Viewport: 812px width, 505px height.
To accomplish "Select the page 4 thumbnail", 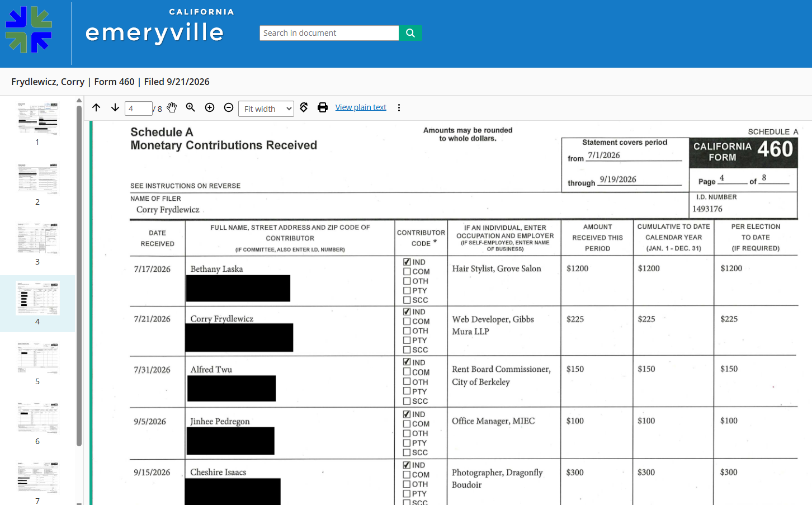I will point(37,298).
